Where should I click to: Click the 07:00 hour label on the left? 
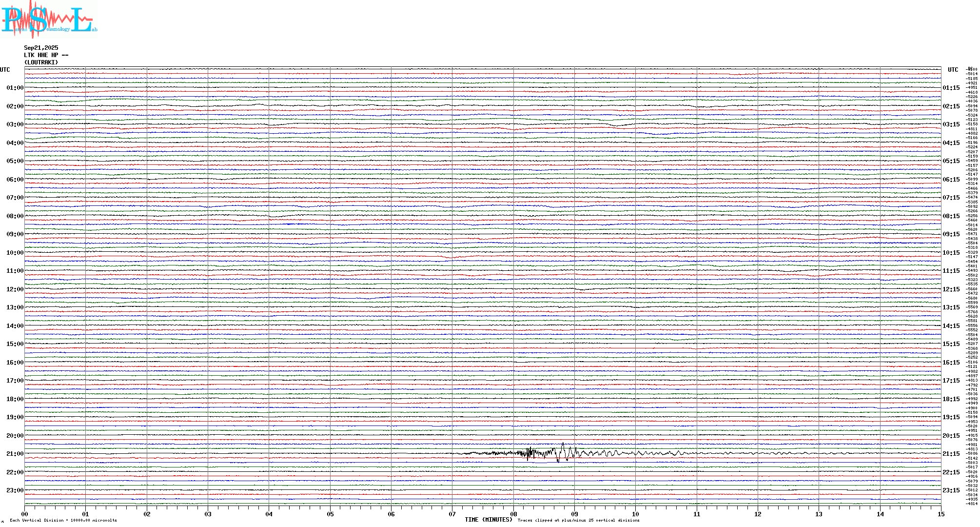point(15,198)
